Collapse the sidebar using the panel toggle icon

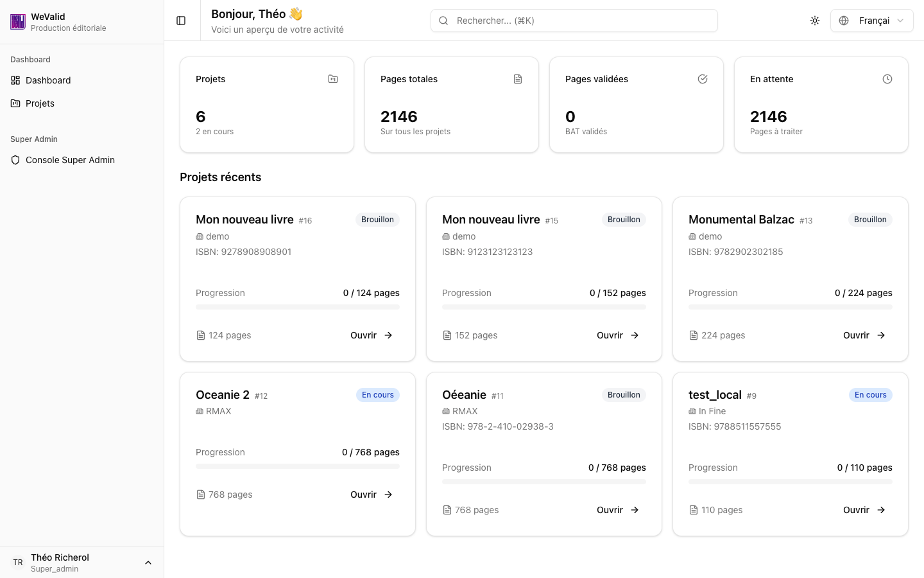tap(181, 20)
